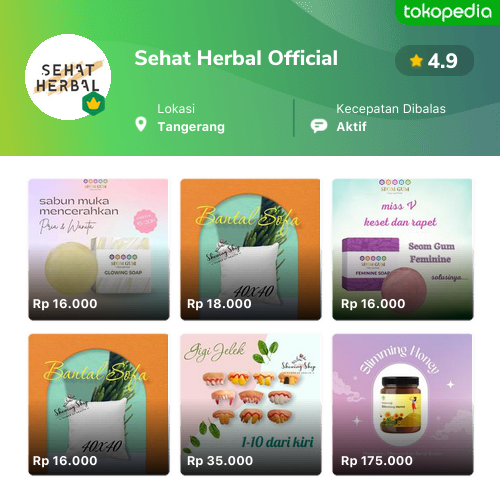Click the Lokasi label

tap(176, 109)
